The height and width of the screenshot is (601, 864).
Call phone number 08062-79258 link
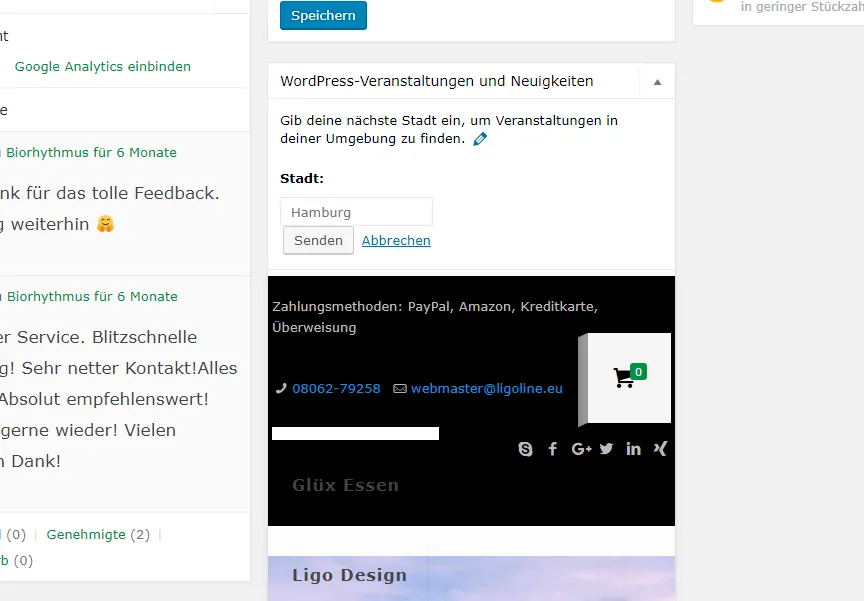point(336,388)
